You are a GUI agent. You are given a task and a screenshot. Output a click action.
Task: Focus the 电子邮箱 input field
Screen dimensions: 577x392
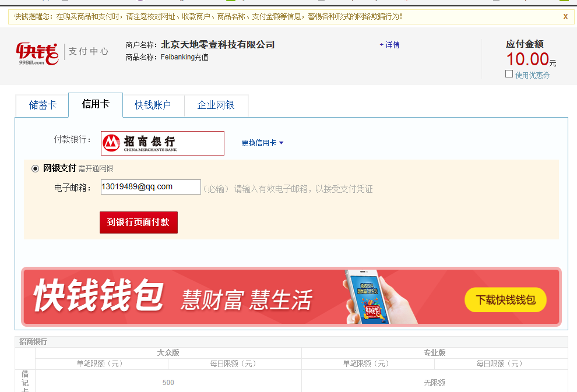click(151, 187)
